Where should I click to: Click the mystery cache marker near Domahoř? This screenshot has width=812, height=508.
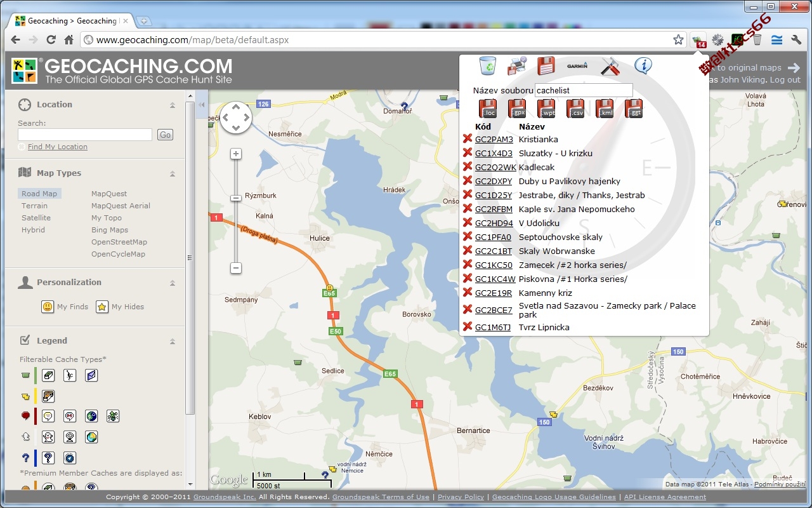point(405,105)
